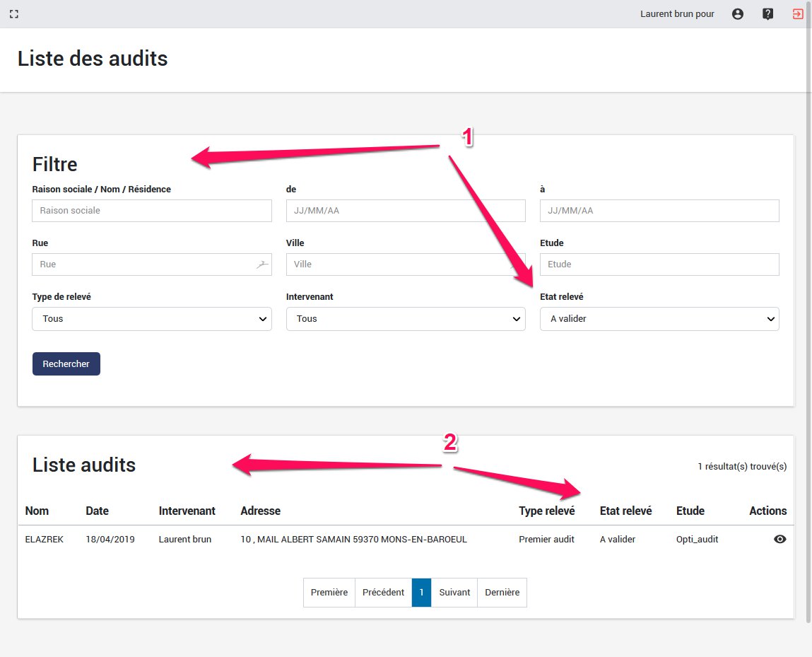Click the small icon inside the Rue field
The height and width of the screenshot is (657, 812).
[262, 264]
